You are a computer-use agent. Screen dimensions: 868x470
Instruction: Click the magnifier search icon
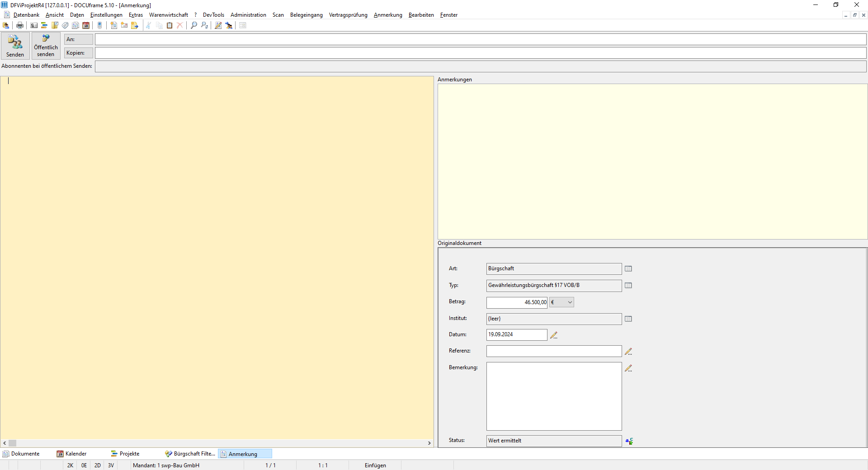point(194,25)
